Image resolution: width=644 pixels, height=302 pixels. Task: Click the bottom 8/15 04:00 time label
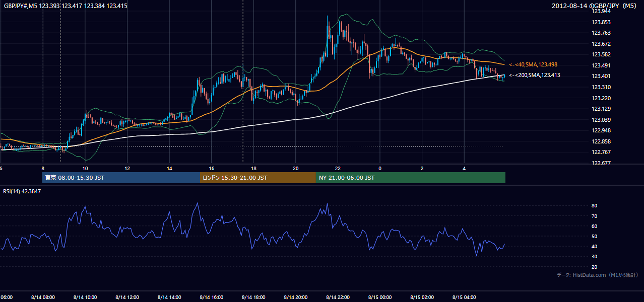pos(464,297)
